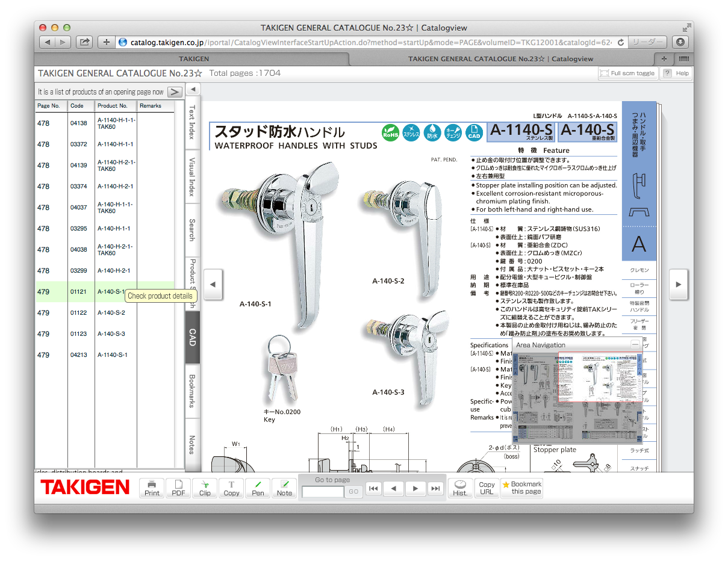
Task: Select product A-140-H-2-1-TAK60
Action: pyautogui.click(x=105, y=250)
